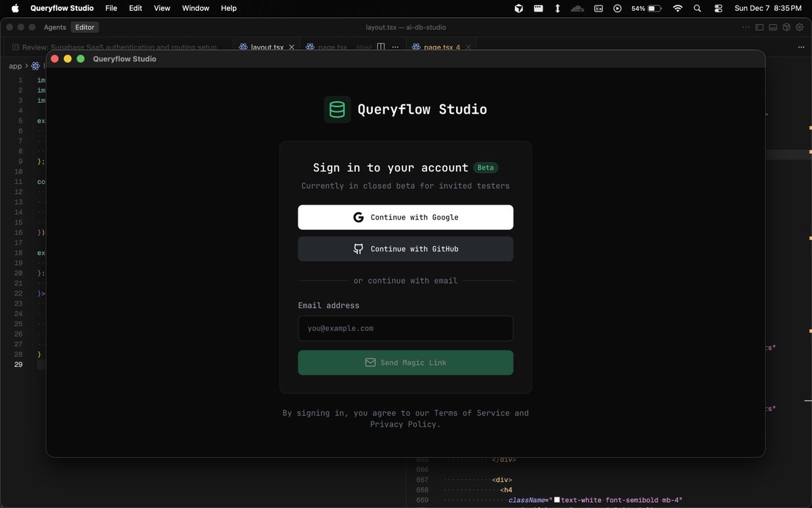Click the Queryflow Studio heading text
Image resolution: width=812 pixels, height=508 pixels.
coord(422,109)
